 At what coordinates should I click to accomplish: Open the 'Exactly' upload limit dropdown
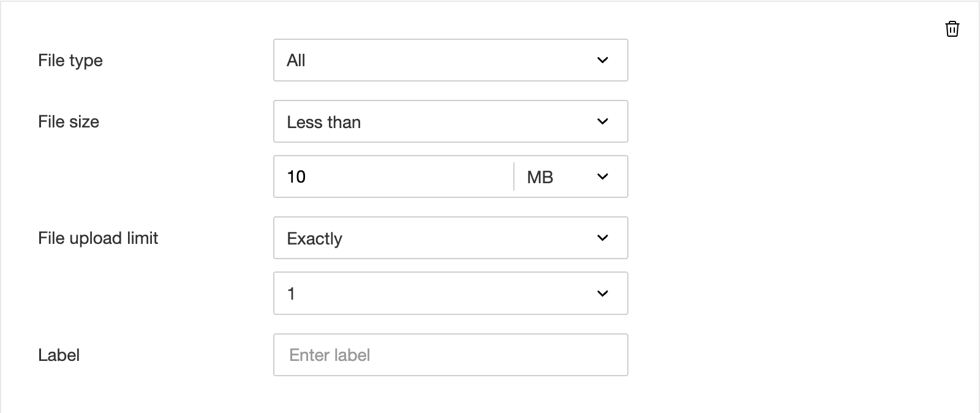point(450,238)
